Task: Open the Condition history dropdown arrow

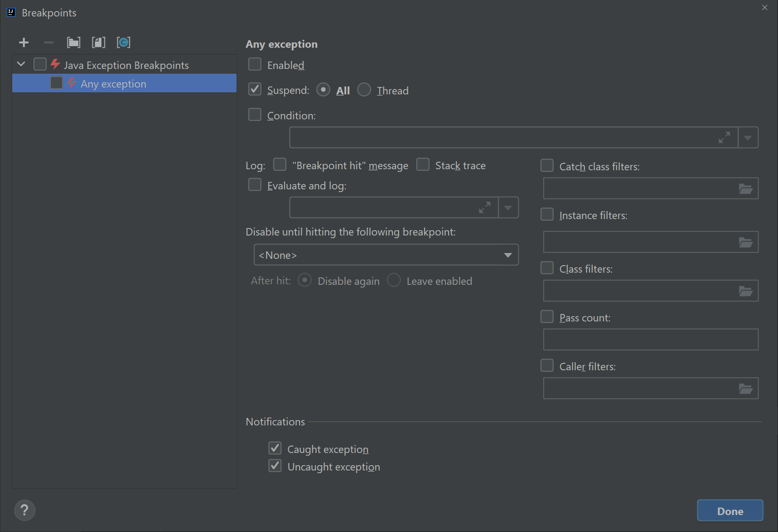Action: [748, 138]
